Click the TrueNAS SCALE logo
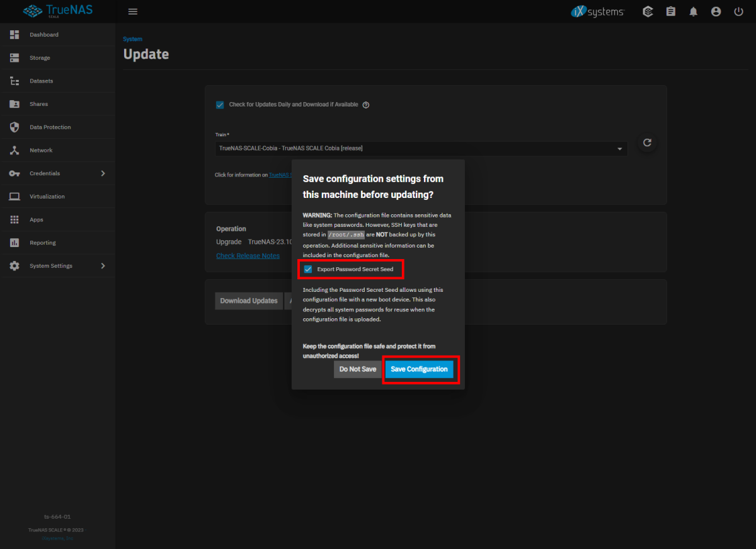 pos(57,11)
